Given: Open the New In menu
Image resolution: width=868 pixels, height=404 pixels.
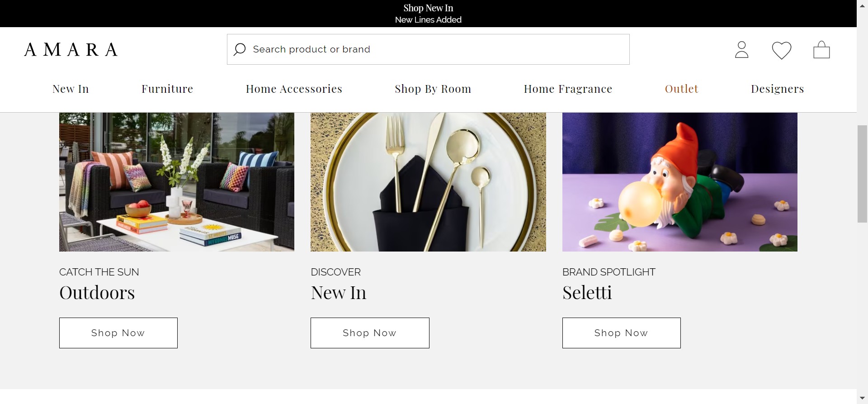Looking at the screenshot, I should 71,89.
